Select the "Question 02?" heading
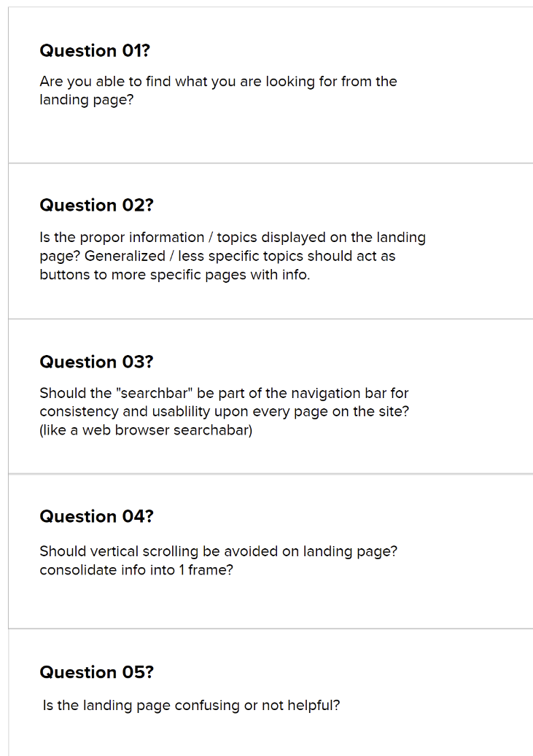Image resolution: width=533 pixels, height=756 pixels. (x=96, y=205)
